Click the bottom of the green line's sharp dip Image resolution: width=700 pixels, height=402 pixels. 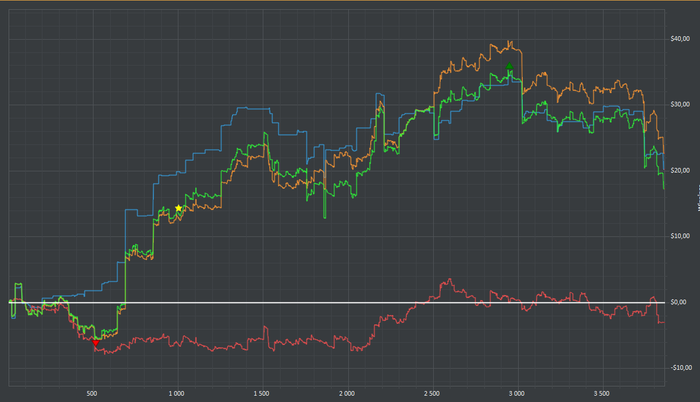[x=325, y=217]
